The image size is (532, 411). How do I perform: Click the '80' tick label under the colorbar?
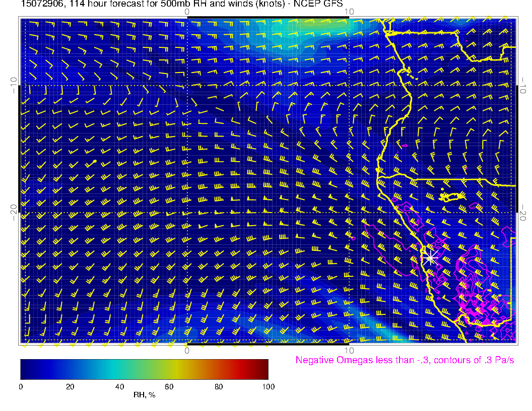click(219, 387)
